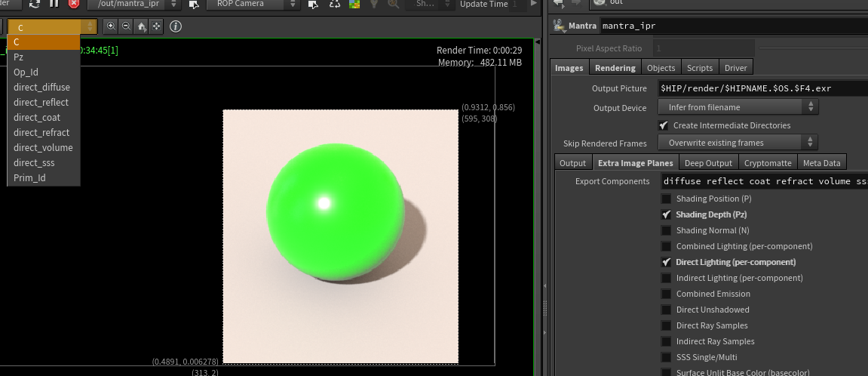The width and height of the screenshot is (868, 376).
Task: Open the Output Device dropdown
Action: [738, 108]
